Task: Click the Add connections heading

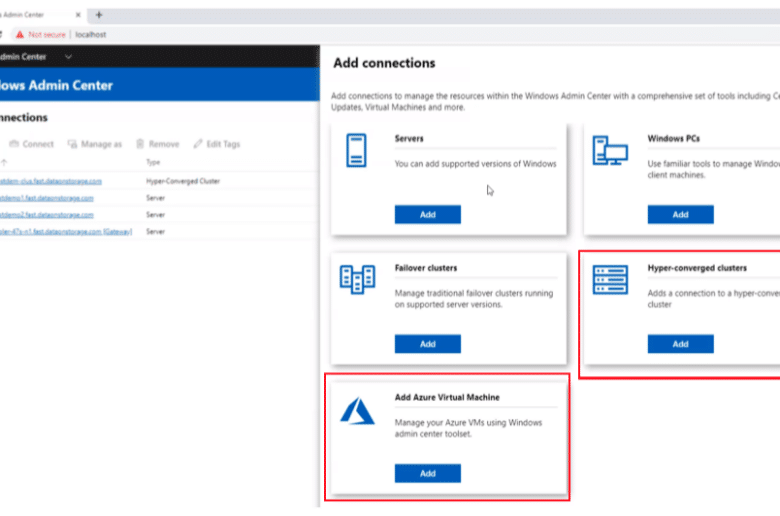Action: [x=384, y=63]
